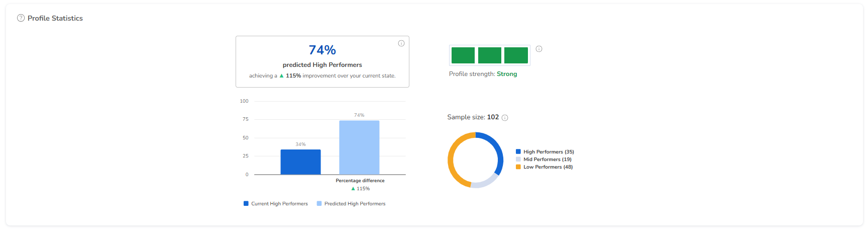Click the third green strength block
Image resolution: width=868 pixels, height=229 pixels.
(x=516, y=55)
